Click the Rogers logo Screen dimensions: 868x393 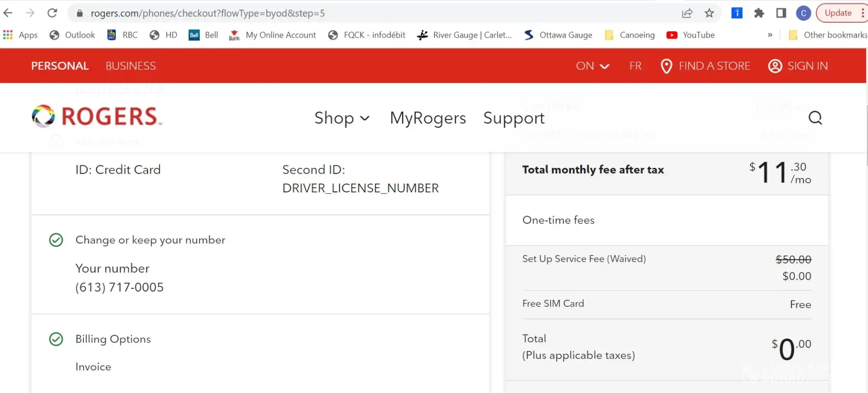click(x=97, y=117)
